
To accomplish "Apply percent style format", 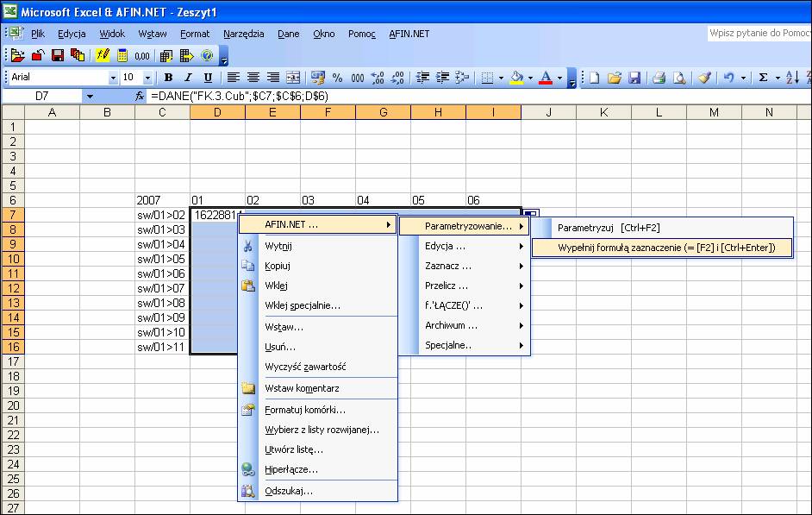I will tap(338, 78).
